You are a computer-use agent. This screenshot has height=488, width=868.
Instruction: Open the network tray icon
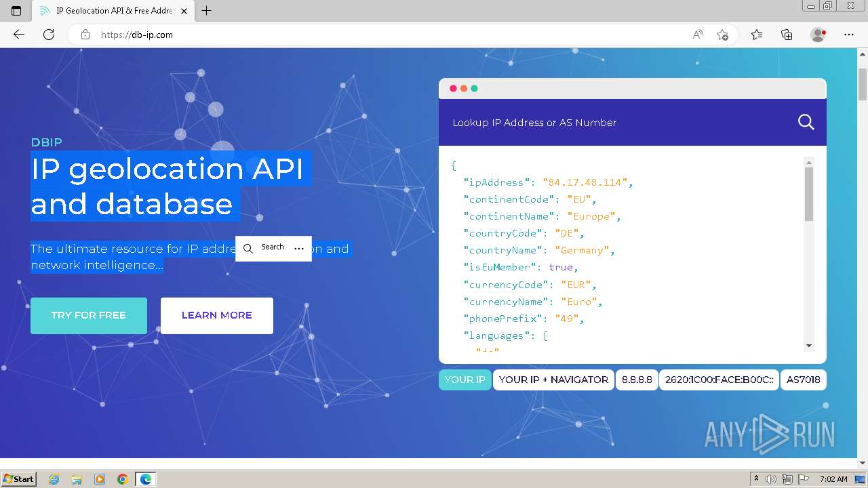(x=787, y=479)
